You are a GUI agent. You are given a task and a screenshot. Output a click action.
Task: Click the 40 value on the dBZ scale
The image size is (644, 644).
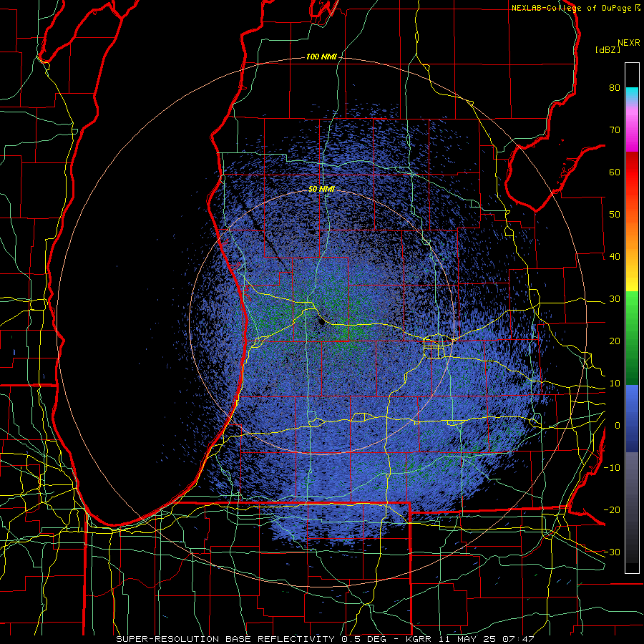tap(615, 257)
